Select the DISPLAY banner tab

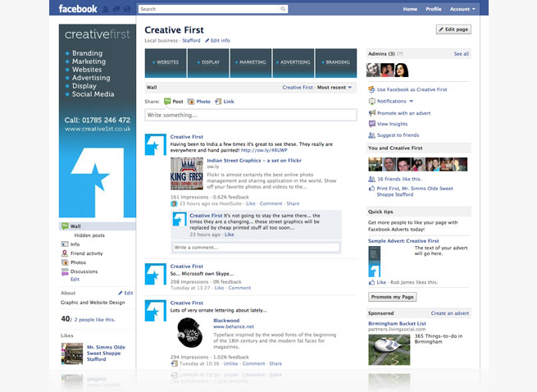point(208,63)
